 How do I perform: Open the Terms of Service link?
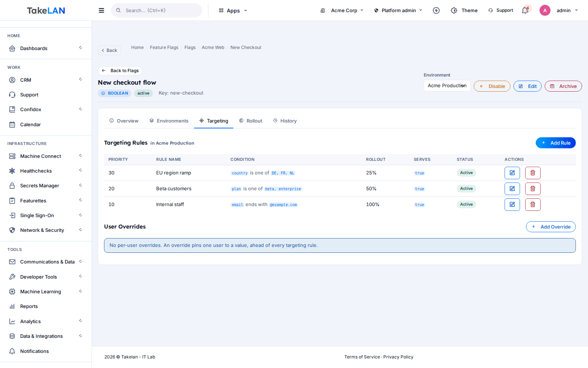362,357
